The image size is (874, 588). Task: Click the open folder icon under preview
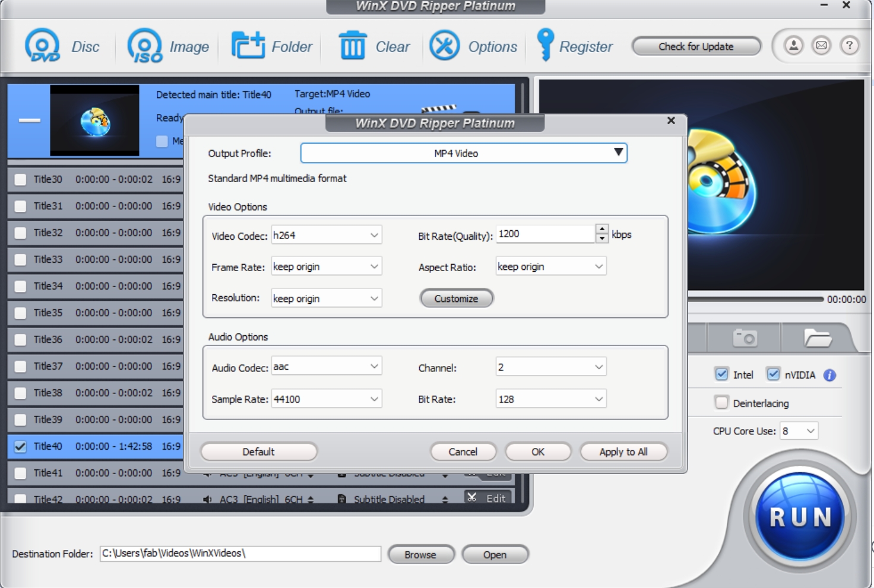coord(818,338)
